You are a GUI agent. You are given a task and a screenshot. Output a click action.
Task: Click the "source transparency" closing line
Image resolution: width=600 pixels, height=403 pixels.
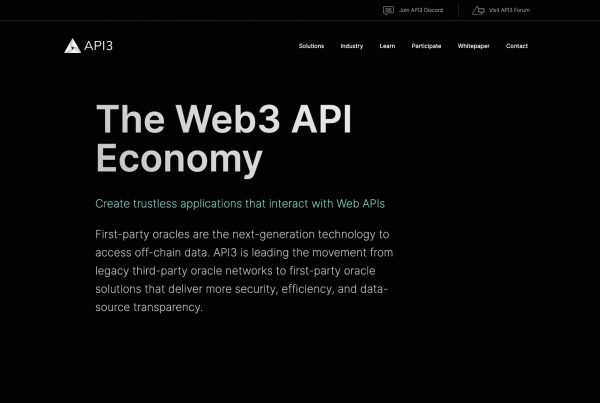coord(149,307)
